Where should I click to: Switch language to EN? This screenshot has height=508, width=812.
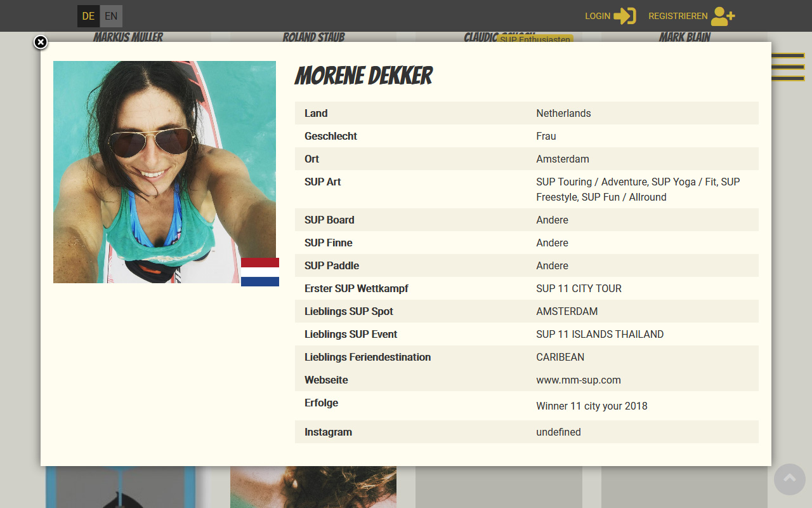[111, 16]
